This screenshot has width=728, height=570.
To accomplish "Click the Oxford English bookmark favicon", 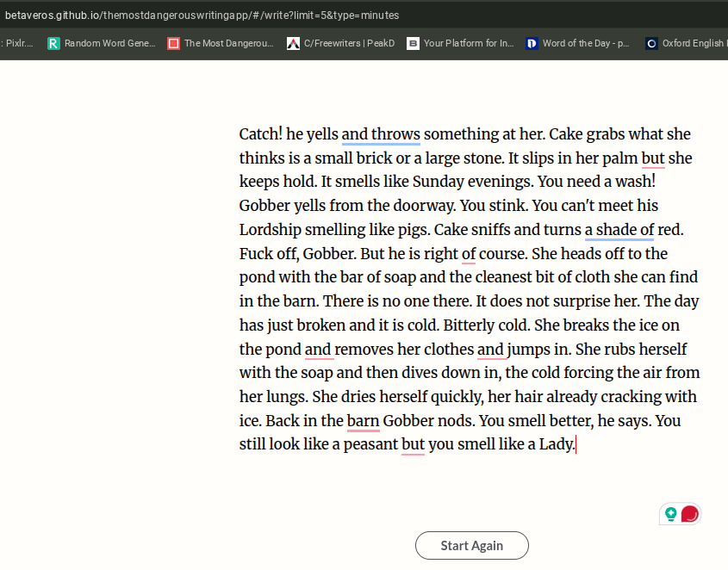I will pos(651,43).
